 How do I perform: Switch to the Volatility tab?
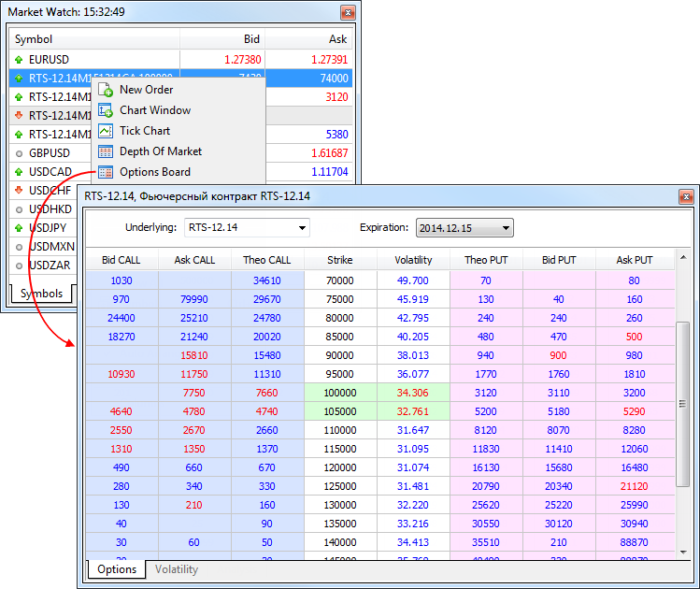point(176,568)
